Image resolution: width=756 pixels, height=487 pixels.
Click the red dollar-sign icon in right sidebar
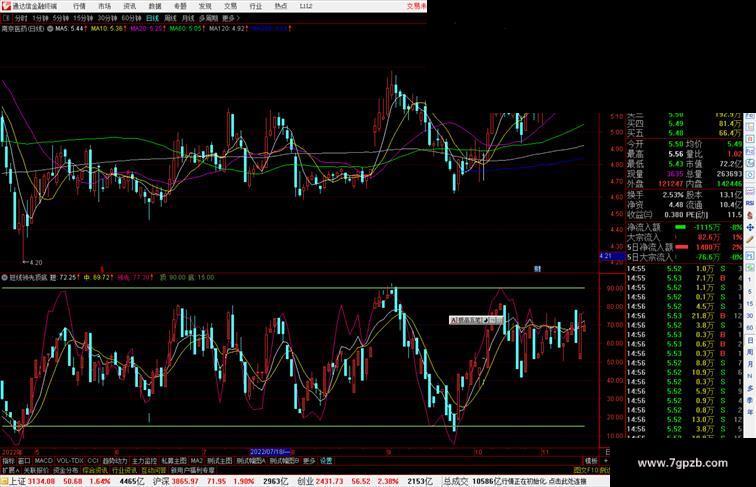click(x=750, y=215)
